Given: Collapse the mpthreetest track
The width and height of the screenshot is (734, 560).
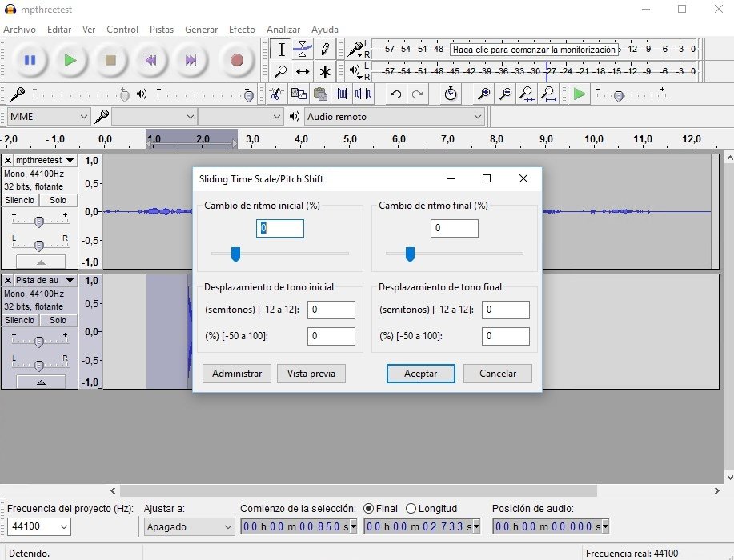Looking at the screenshot, I should [41, 262].
